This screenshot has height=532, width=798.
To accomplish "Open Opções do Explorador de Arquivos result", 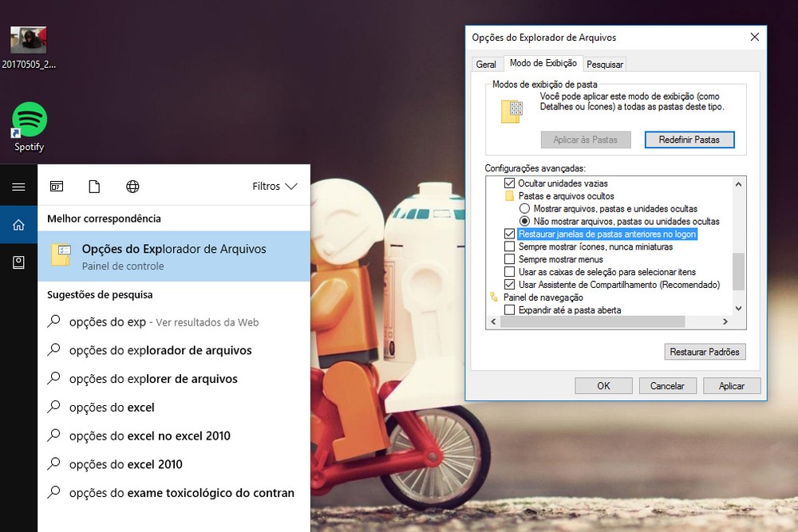I will [x=173, y=256].
